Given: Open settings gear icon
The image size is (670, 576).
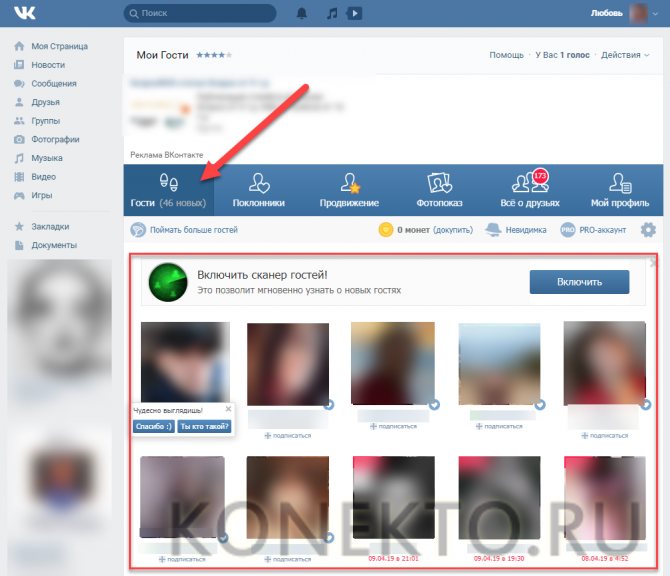Looking at the screenshot, I should 648,230.
